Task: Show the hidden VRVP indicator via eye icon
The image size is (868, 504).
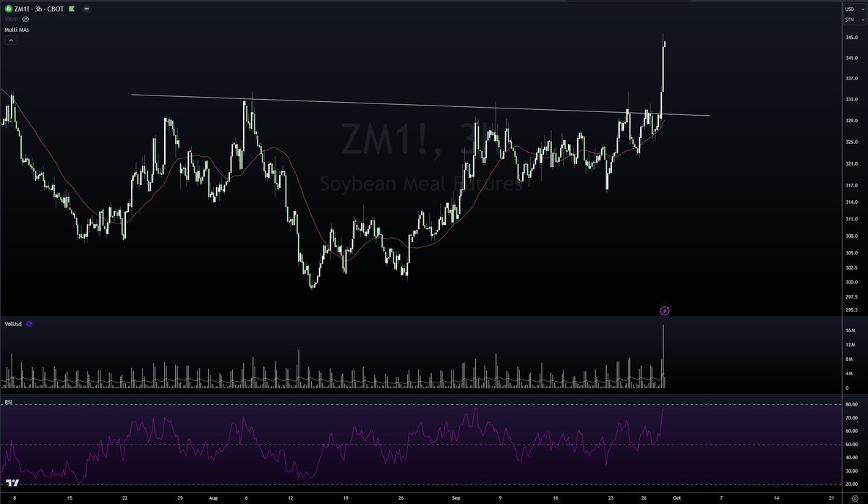Action: [x=27, y=20]
